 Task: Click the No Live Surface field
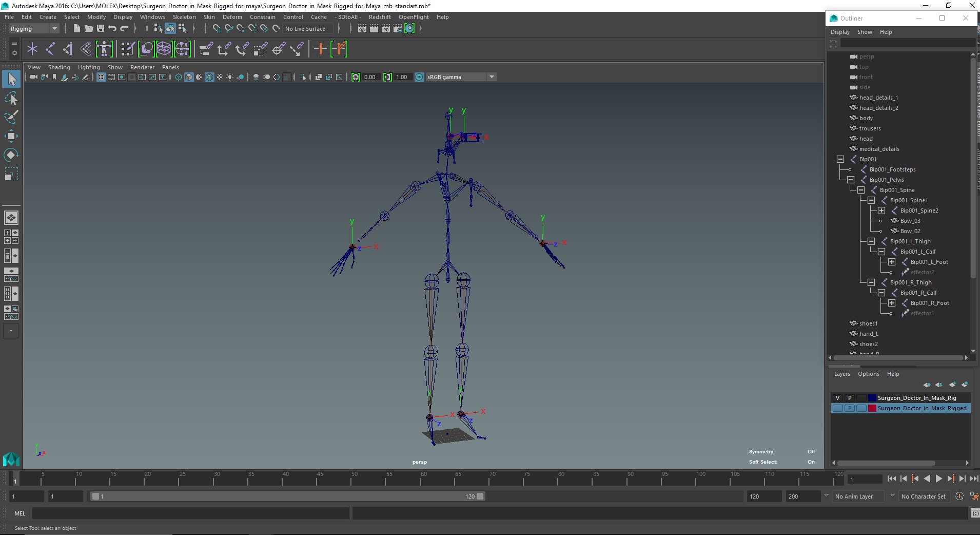click(x=308, y=29)
